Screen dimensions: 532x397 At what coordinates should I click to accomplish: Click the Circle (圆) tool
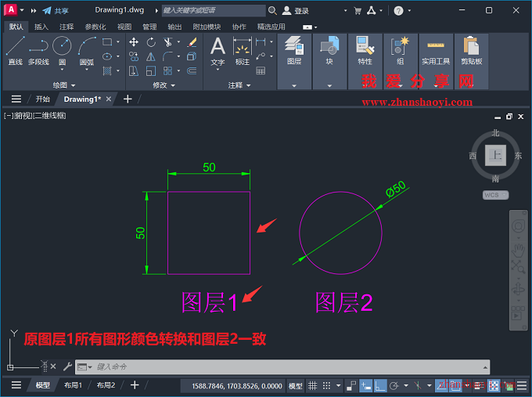click(x=62, y=50)
